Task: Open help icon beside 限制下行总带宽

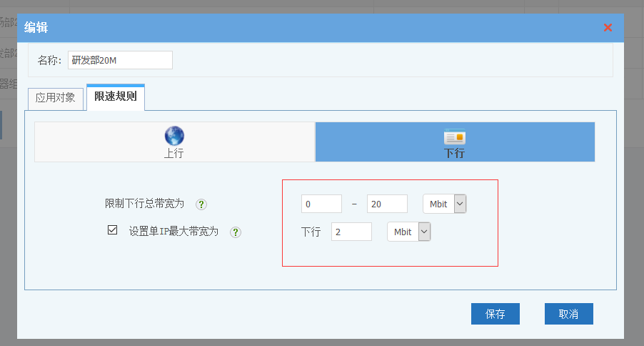Action: 201,204
